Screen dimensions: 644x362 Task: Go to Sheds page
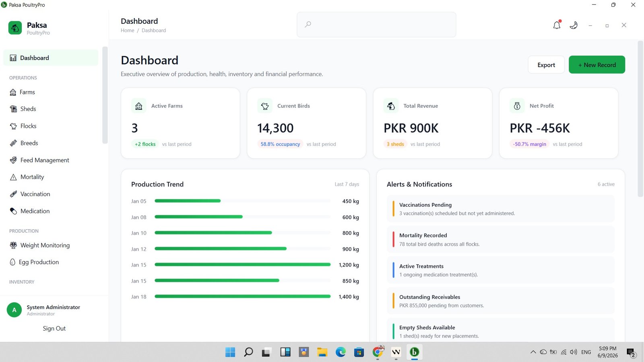(51, 109)
